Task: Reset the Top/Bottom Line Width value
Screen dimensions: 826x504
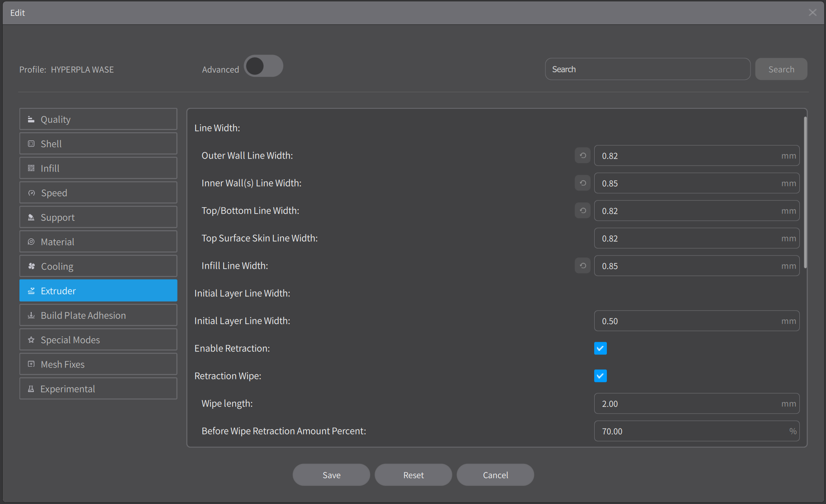Action: [582, 210]
